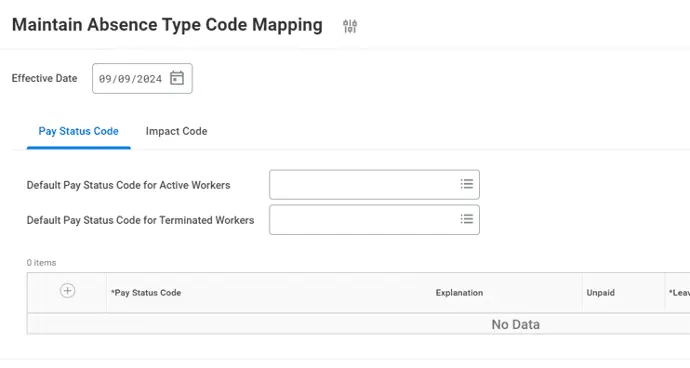The image size is (690, 368).
Task: Switch to the Impact Code tab
Action: coord(176,131)
